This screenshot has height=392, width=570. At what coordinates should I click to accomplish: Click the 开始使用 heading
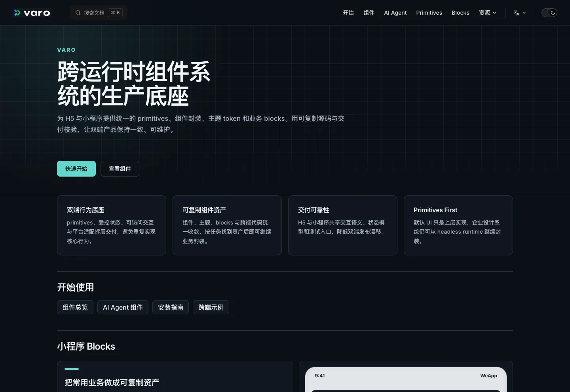click(x=76, y=287)
